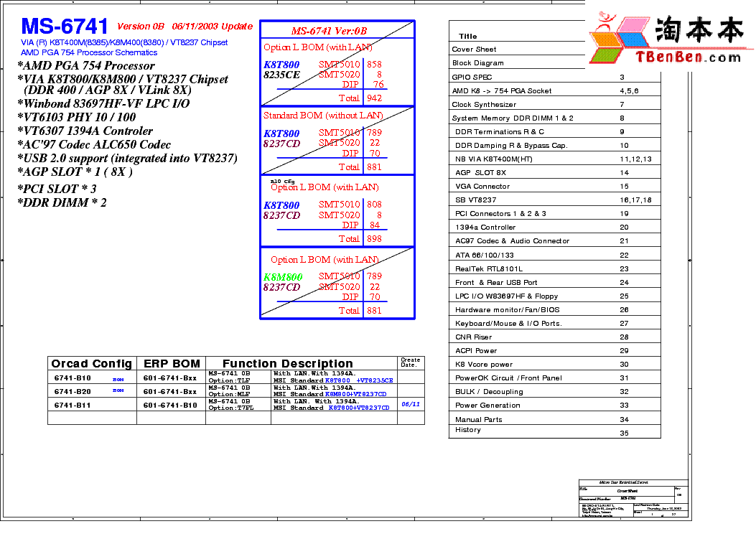Viewport: 756px width, 534px height.
Task: Click "*AC'97 Codec ALC650 Codec" line
Action: coord(94,144)
